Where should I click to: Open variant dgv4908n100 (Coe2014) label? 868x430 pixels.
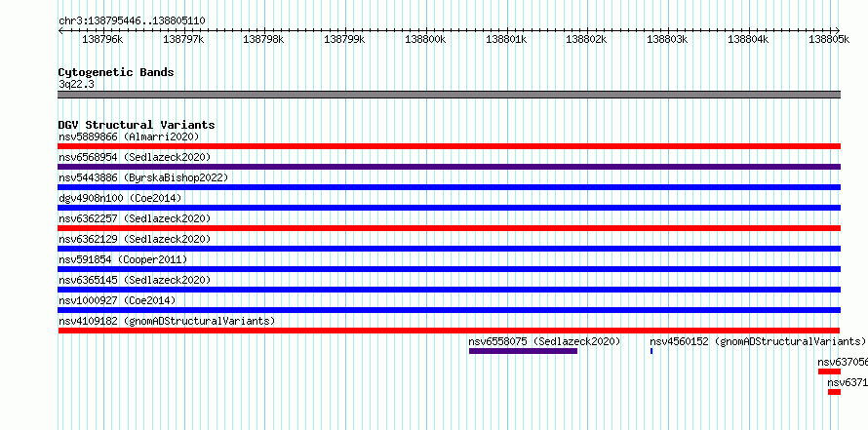(x=120, y=198)
